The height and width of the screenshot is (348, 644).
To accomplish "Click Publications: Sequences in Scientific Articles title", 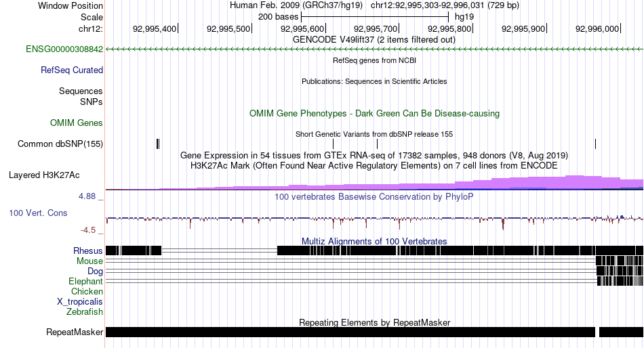I will [374, 81].
